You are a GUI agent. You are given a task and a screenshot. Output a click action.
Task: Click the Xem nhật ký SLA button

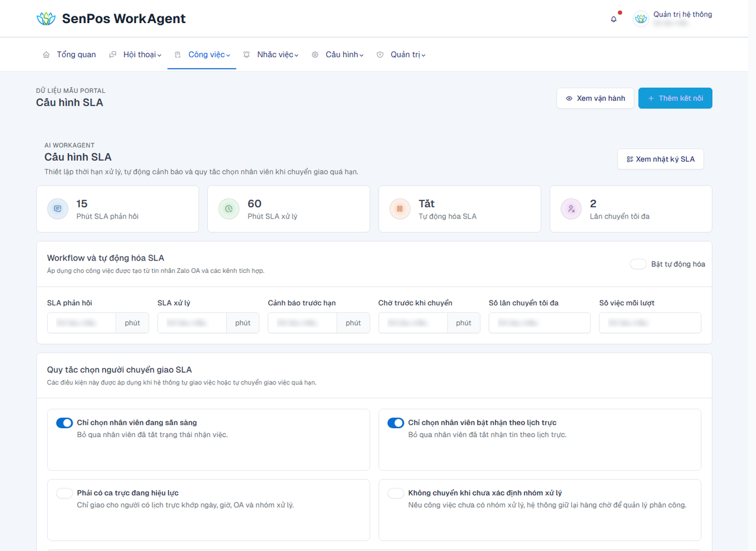tap(660, 159)
